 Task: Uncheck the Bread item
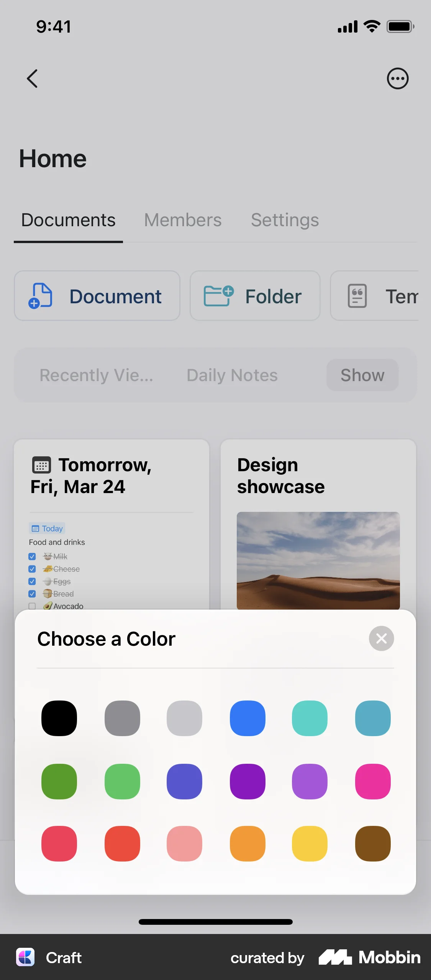32,594
